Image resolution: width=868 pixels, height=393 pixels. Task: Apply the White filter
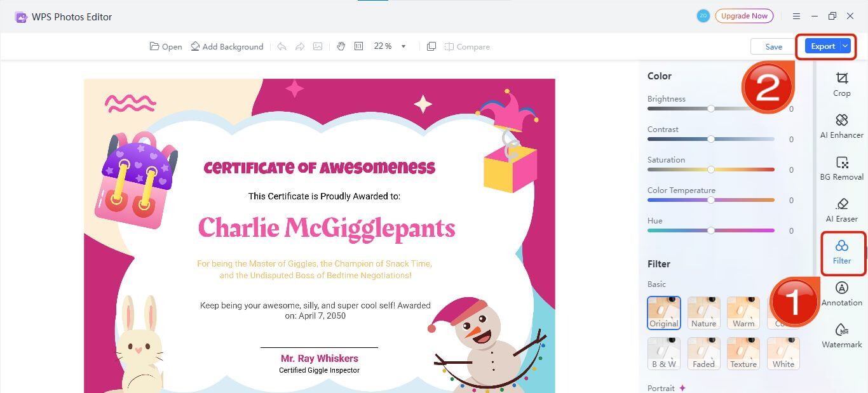tap(783, 353)
